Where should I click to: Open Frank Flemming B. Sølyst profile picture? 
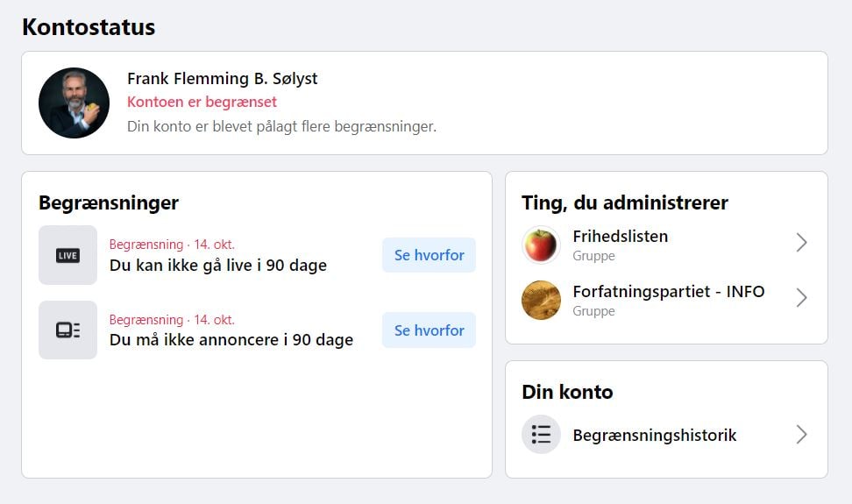[x=74, y=103]
